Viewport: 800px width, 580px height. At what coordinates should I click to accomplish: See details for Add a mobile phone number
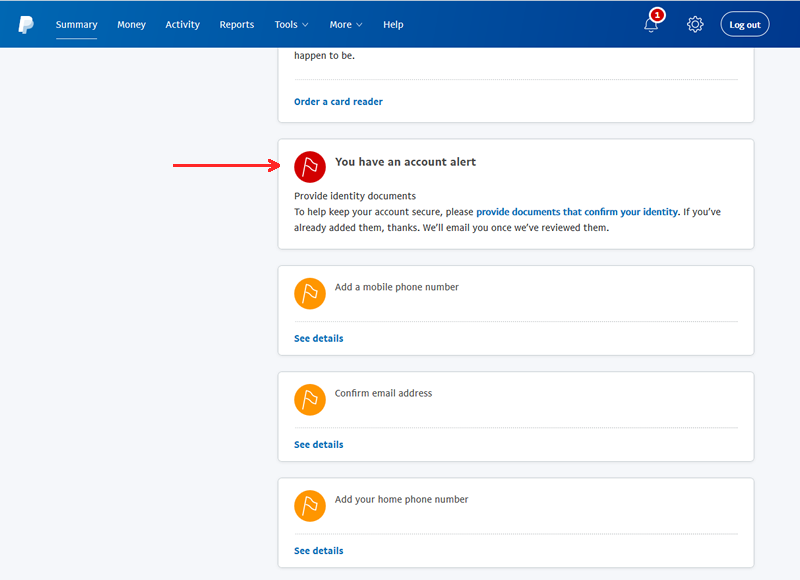(318, 338)
